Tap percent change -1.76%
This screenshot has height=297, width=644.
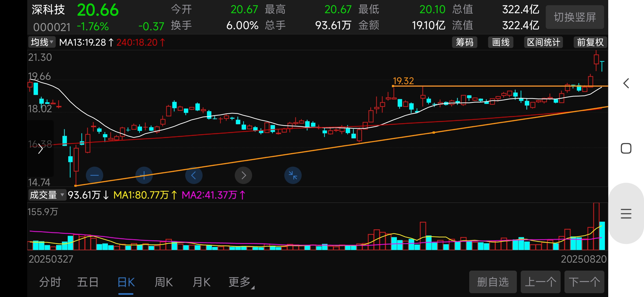click(x=93, y=27)
